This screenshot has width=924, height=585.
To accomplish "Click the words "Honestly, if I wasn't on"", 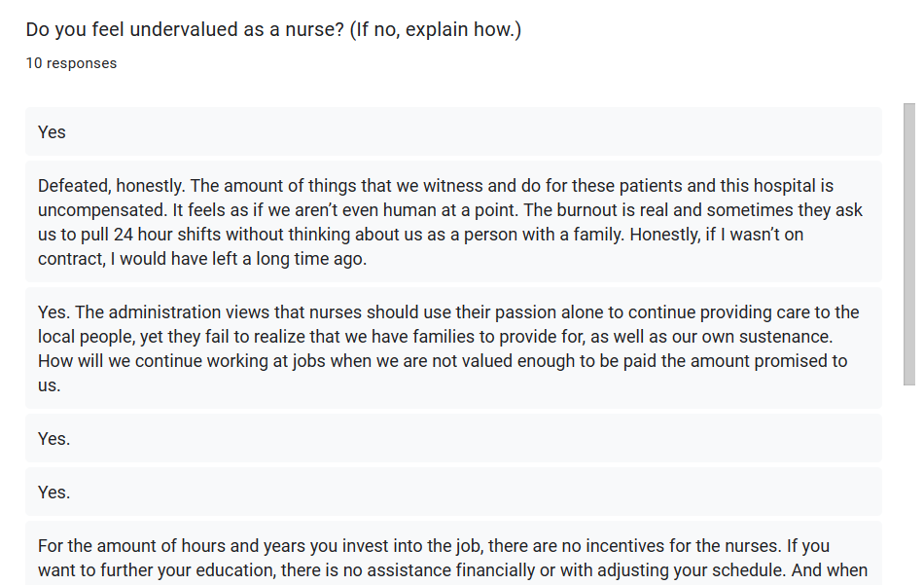I will (x=717, y=235).
